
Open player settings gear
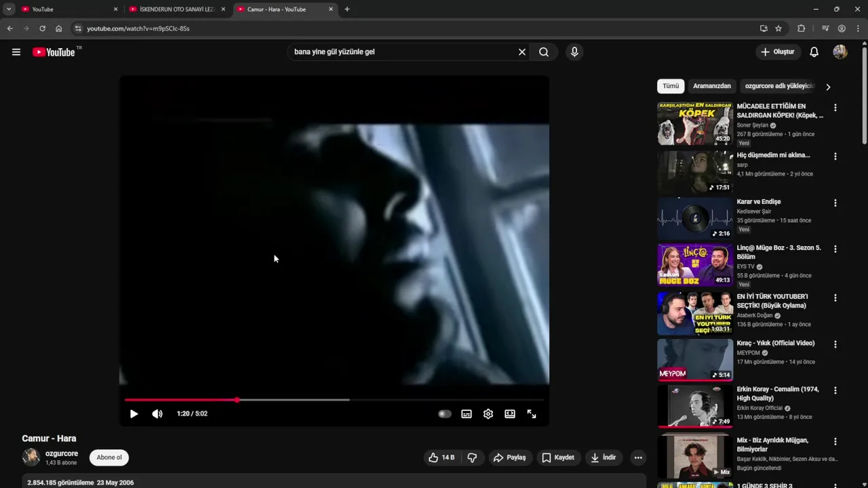[488, 413]
